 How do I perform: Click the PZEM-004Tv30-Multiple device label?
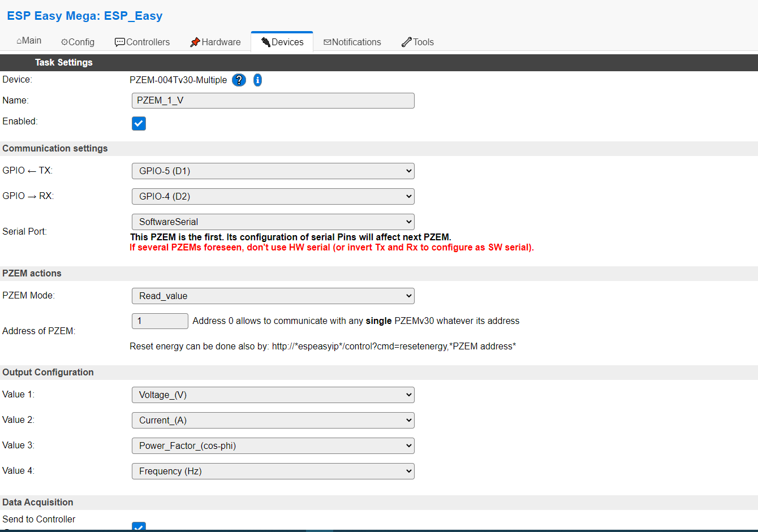(178, 80)
